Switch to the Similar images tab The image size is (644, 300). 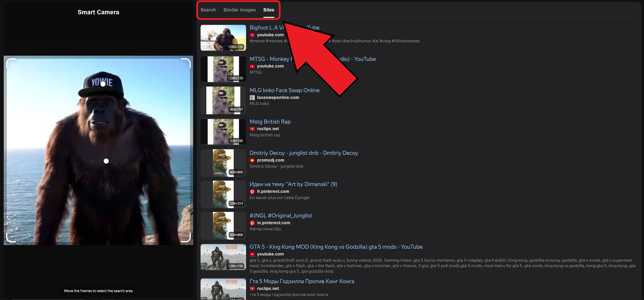tap(239, 10)
